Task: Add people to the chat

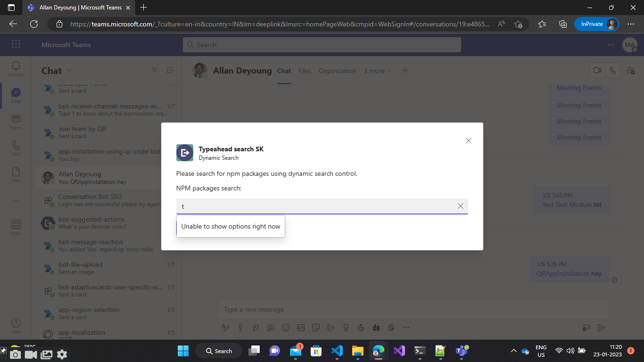Action: click(632, 71)
